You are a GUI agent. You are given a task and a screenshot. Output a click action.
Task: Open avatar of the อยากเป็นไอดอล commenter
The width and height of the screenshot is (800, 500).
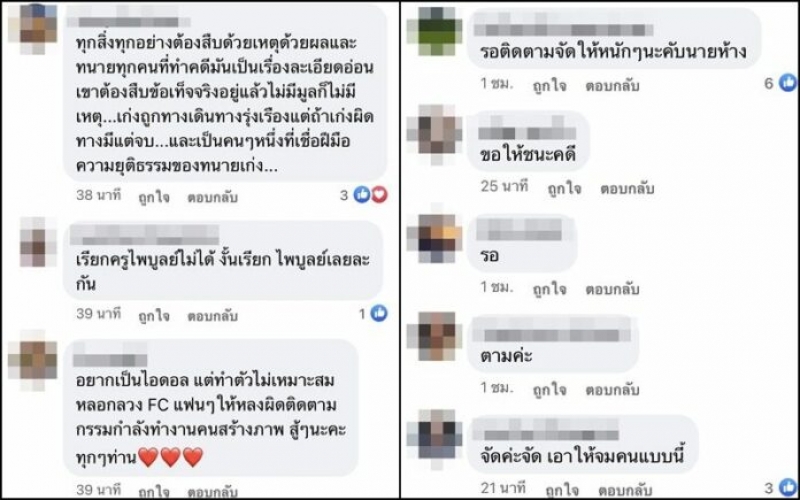[34, 361]
